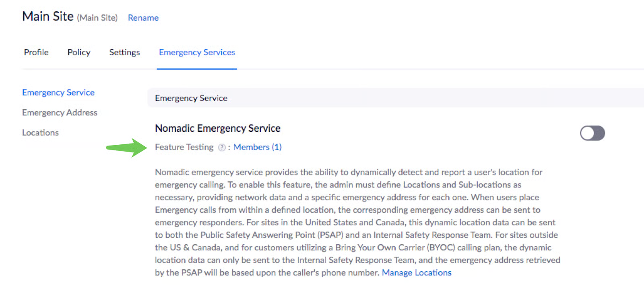This screenshot has height=285, width=644.
Task: Follow the Manage Locations link
Action: click(x=417, y=273)
